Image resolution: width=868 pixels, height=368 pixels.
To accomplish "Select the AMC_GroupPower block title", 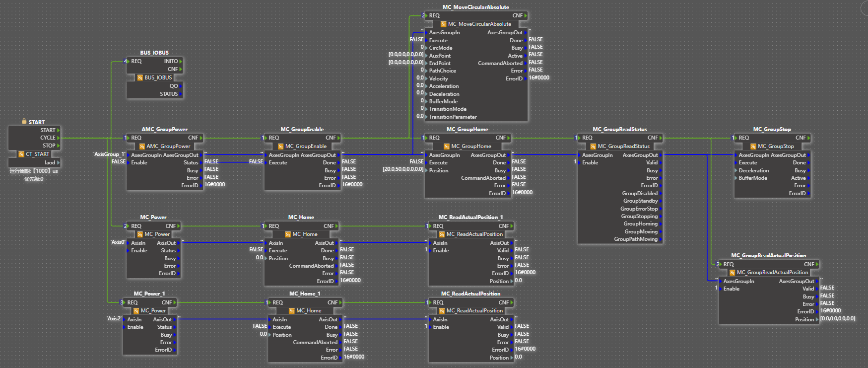I will tap(165, 130).
